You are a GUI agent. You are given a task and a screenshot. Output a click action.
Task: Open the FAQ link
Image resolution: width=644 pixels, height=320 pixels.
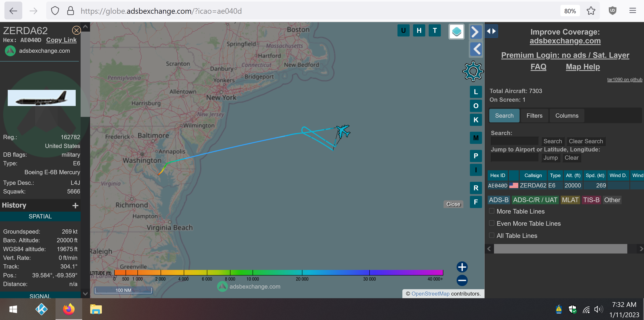point(538,67)
